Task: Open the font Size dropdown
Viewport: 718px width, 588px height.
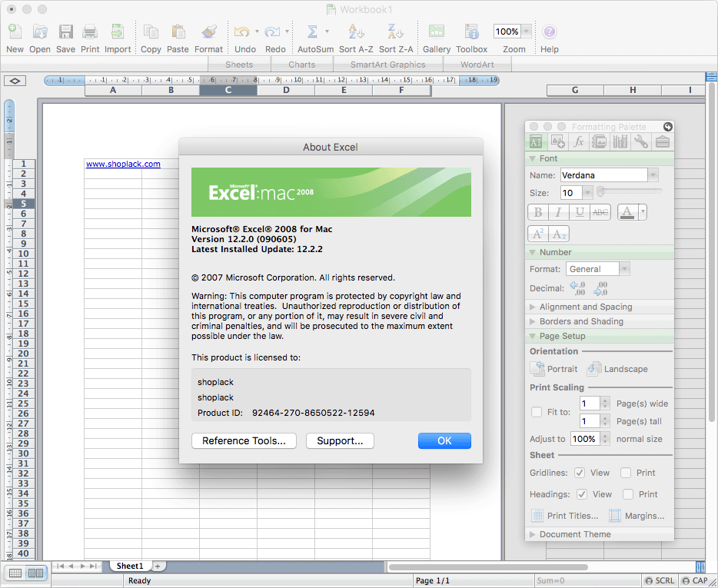Action: tap(588, 193)
